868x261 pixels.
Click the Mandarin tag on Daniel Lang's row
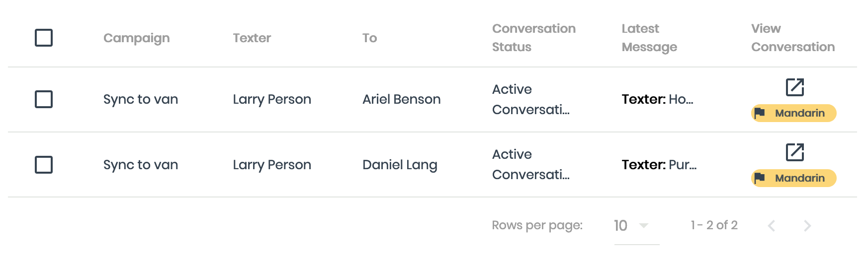pyautogui.click(x=799, y=178)
